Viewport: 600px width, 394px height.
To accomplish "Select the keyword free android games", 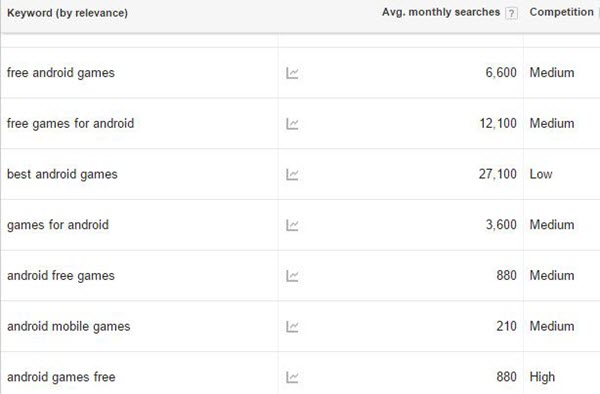I will [x=61, y=73].
